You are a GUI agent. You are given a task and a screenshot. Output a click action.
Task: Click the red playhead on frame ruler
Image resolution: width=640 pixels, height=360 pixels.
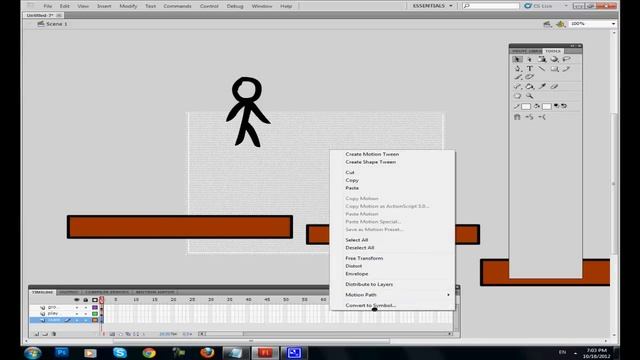[x=102, y=300]
